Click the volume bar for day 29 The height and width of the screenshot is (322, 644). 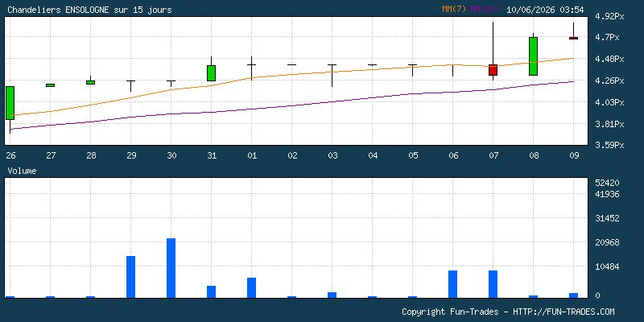pyautogui.click(x=130, y=277)
